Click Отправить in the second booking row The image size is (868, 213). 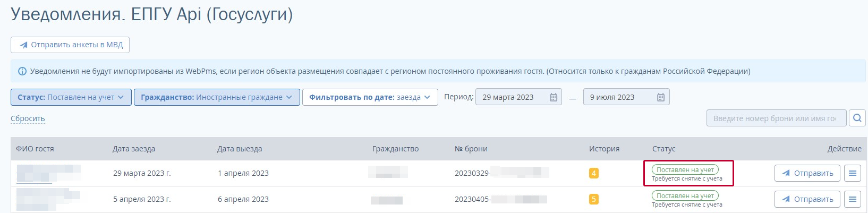tap(807, 199)
